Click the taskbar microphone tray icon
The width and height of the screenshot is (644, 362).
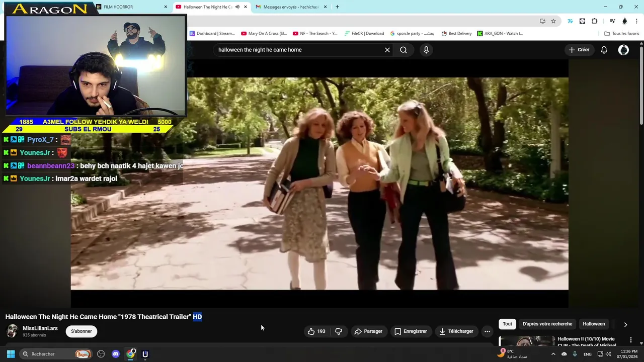click(x=575, y=354)
